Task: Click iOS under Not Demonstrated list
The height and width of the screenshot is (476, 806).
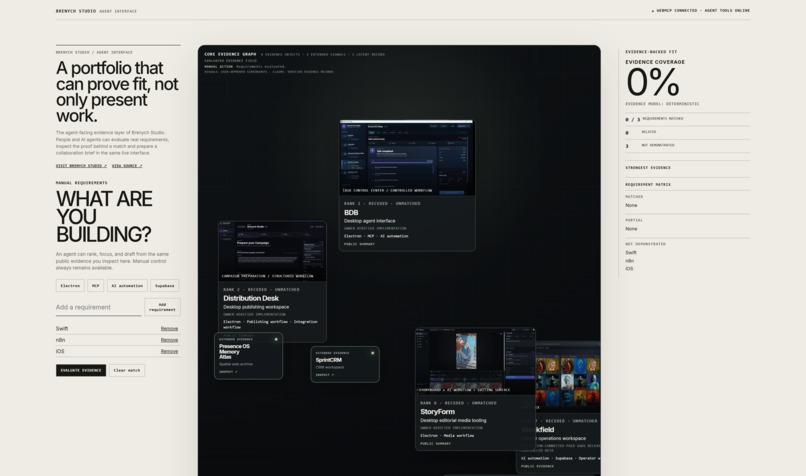Action: click(x=629, y=269)
